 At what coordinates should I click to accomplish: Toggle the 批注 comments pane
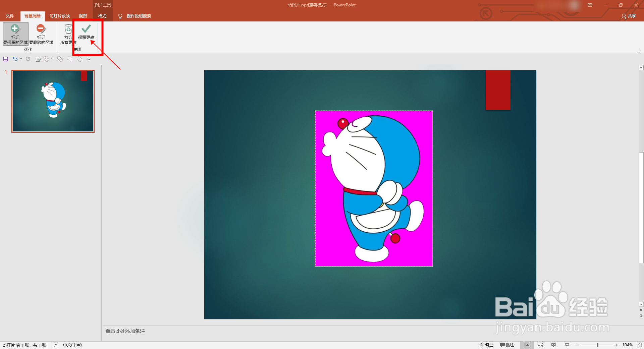(x=507, y=345)
